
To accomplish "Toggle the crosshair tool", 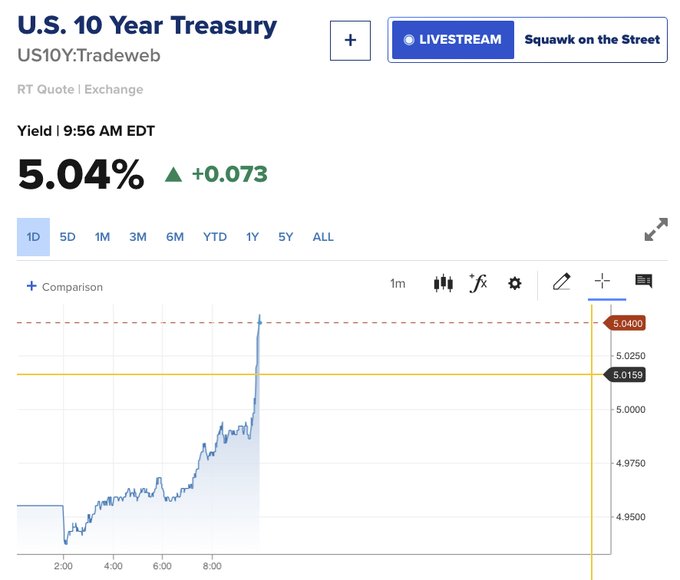I will tap(602, 281).
